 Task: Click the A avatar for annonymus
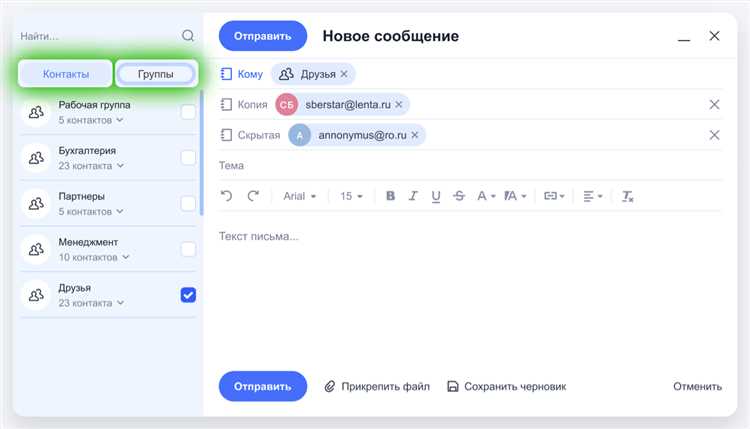coord(299,135)
